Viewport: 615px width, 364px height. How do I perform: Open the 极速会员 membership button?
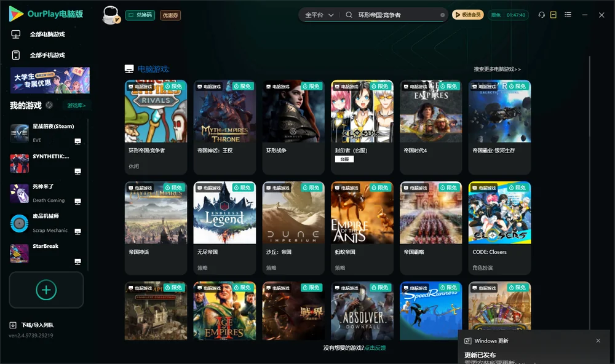pos(468,15)
